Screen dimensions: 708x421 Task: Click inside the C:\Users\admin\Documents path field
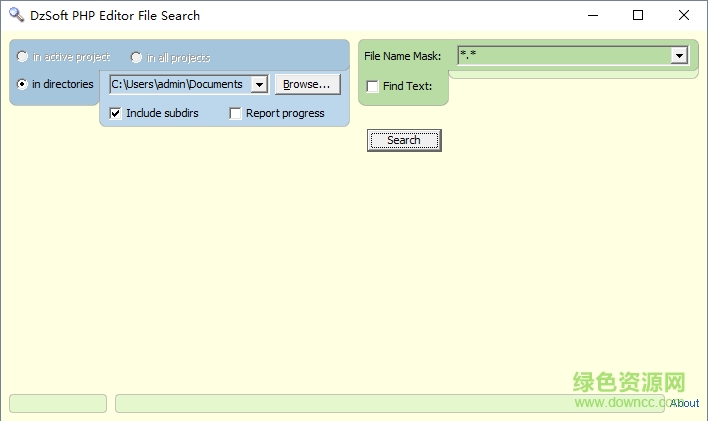tap(180, 85)
